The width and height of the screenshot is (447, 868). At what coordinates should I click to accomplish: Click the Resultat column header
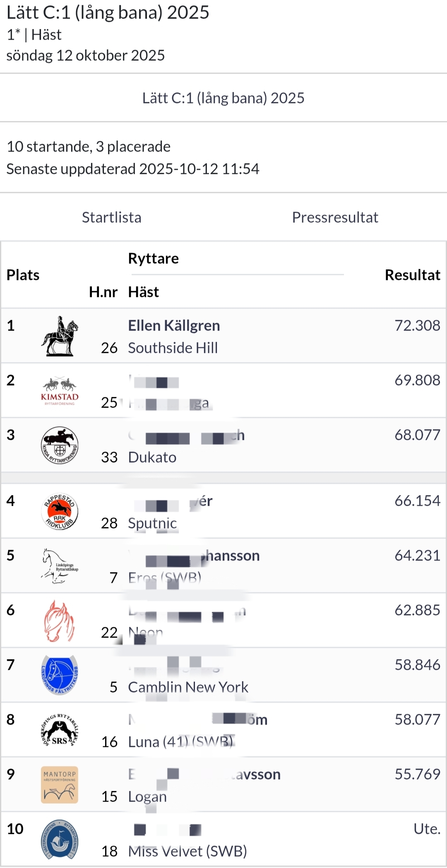tap(412, 275)
